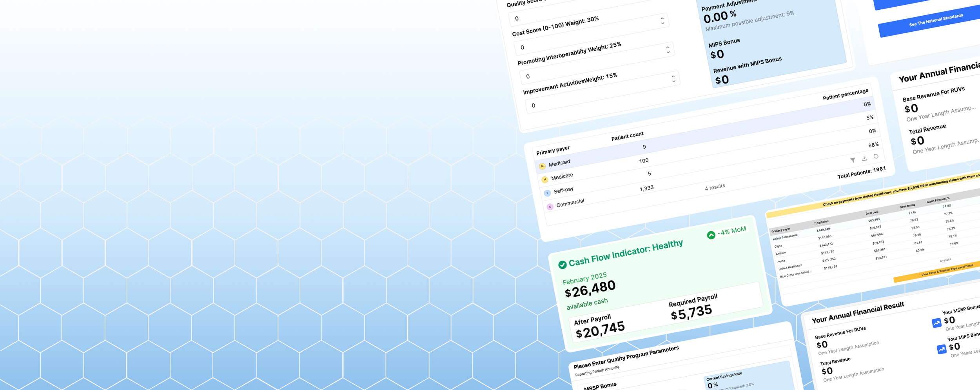Click the yellow M badge beside Medicaid
Image resolution: width=980 pixels, height=390 pixels.
[542, 166]
